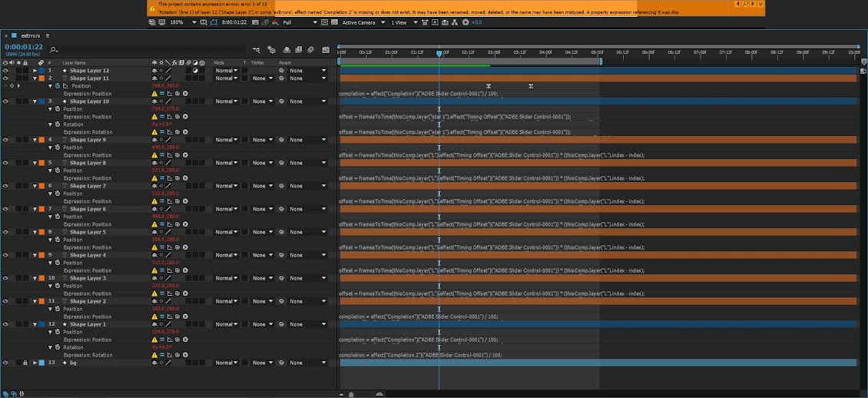Select the exErrors composition tab

[31, 35]
